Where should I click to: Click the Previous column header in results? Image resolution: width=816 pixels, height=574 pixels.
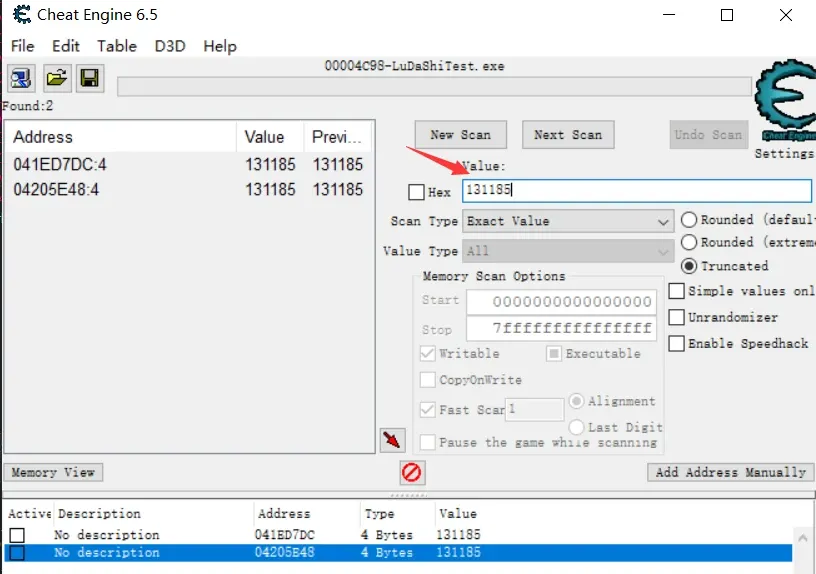pos(338,137)
